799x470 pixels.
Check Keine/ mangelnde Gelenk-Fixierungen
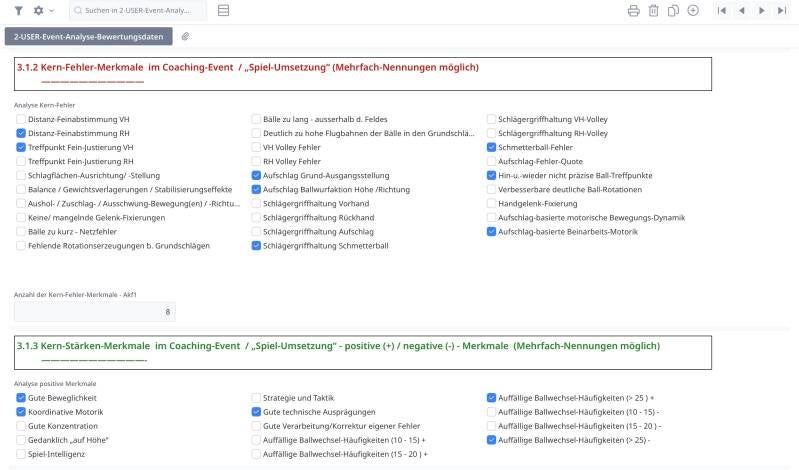pos(21,218)
